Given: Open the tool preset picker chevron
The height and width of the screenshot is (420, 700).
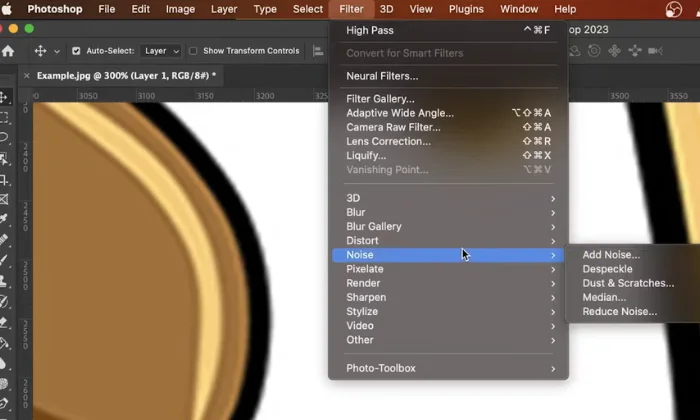Looking at the screenshot, I should coord(57,51).
